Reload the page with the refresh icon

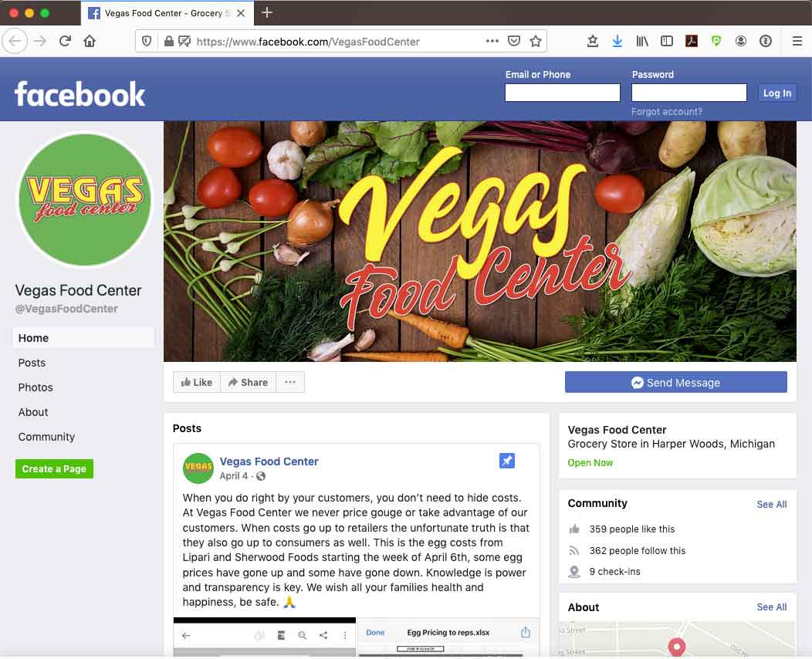coord(65,41)
